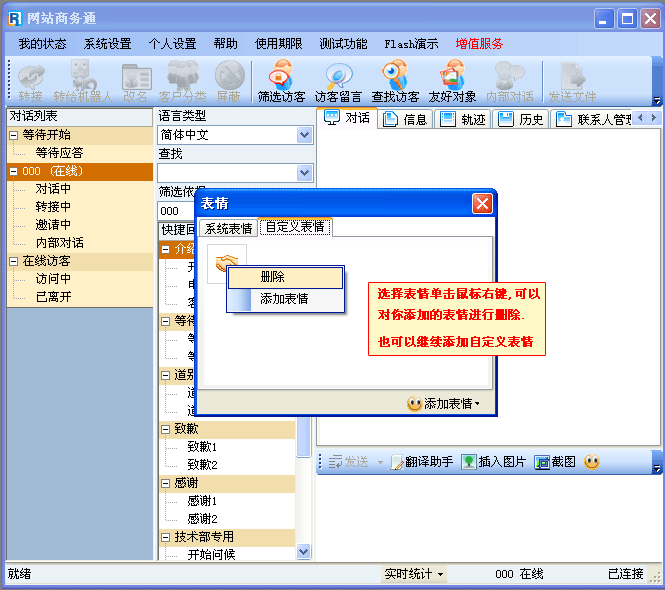
Task: Open 翻译助手 translation assistant
Action: click(x=422, y=461)
